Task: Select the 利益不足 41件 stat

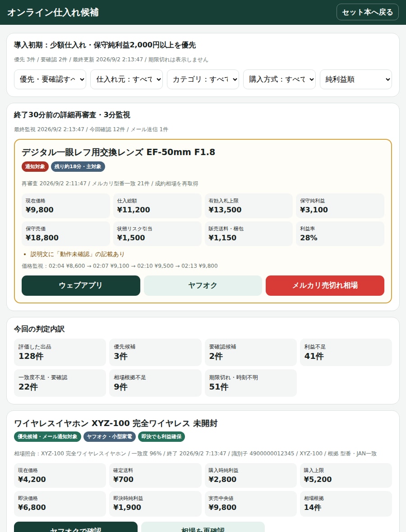Action: point(346,352)
